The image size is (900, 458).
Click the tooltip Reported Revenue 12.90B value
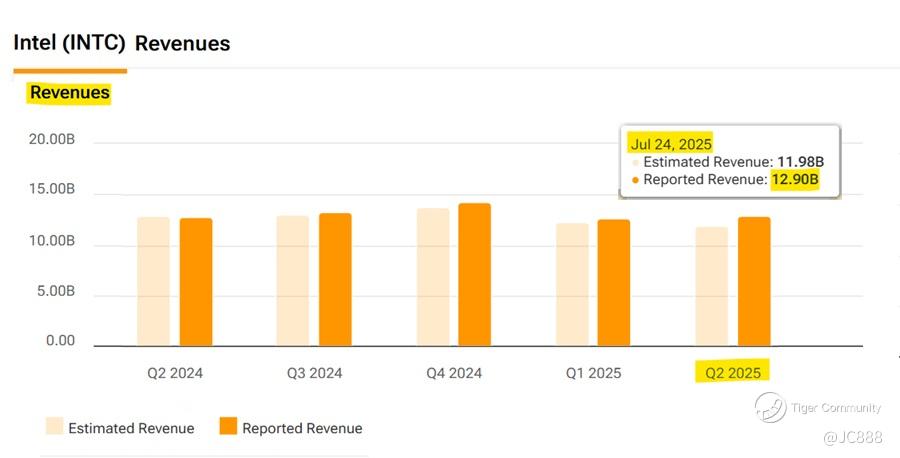coord(795,179)
